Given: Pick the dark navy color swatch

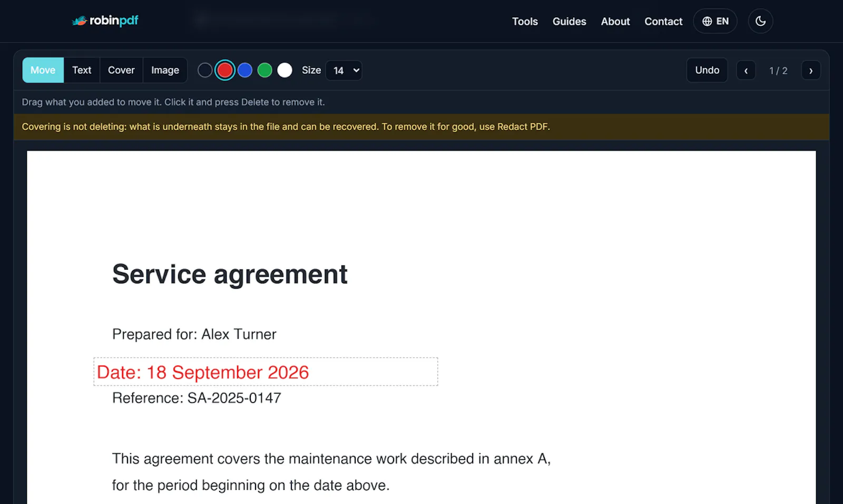Looking at the screenshot, I should click(x=205, y=70).
